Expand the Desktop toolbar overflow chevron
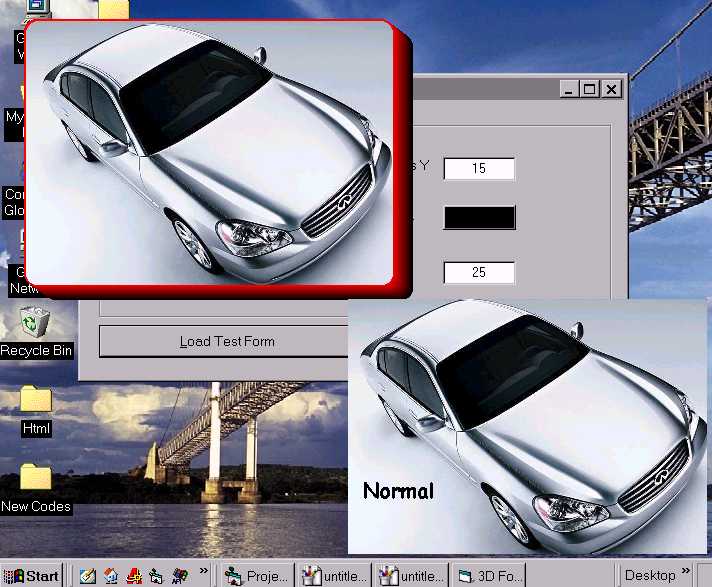The width and height of the screenshot is (712, 587). click(688, 572)
